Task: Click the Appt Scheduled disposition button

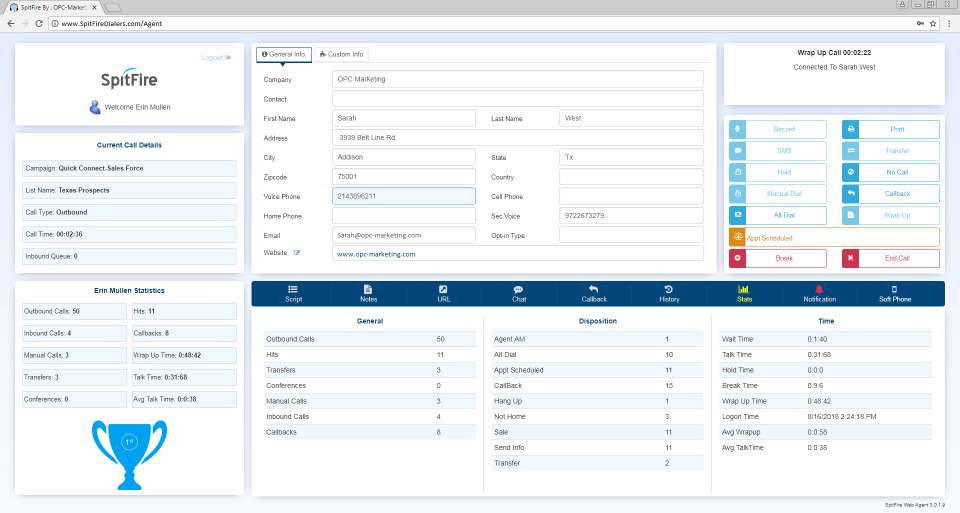Action: coord(834,237)
